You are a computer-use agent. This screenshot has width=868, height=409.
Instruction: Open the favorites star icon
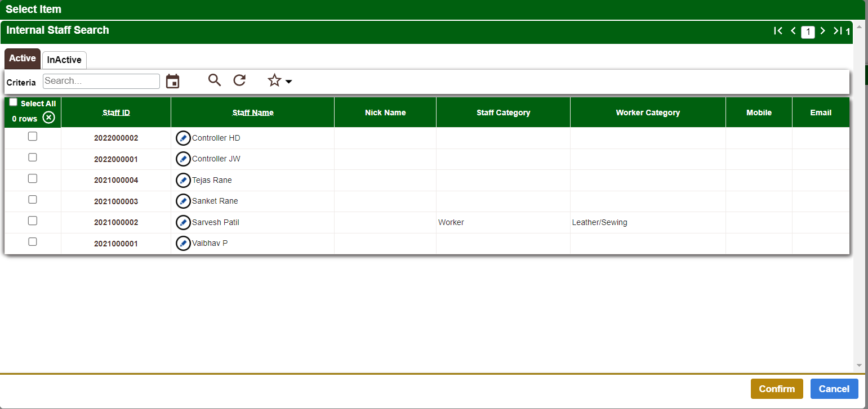(274, 80)
